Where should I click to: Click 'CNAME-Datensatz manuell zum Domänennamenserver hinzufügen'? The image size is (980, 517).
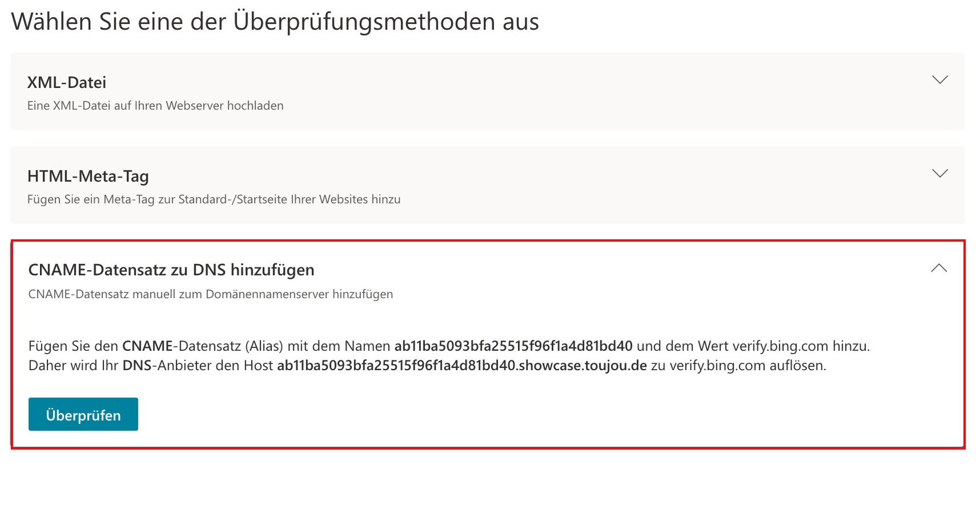[x=210, y=294]
